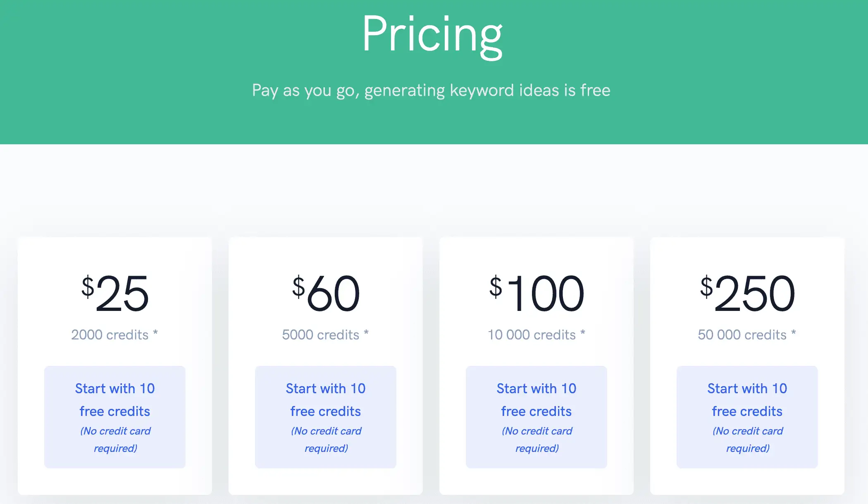Viewport: 868px width, 504px height.
Task: Click the 2000 credits label
Action: point(110,334)
